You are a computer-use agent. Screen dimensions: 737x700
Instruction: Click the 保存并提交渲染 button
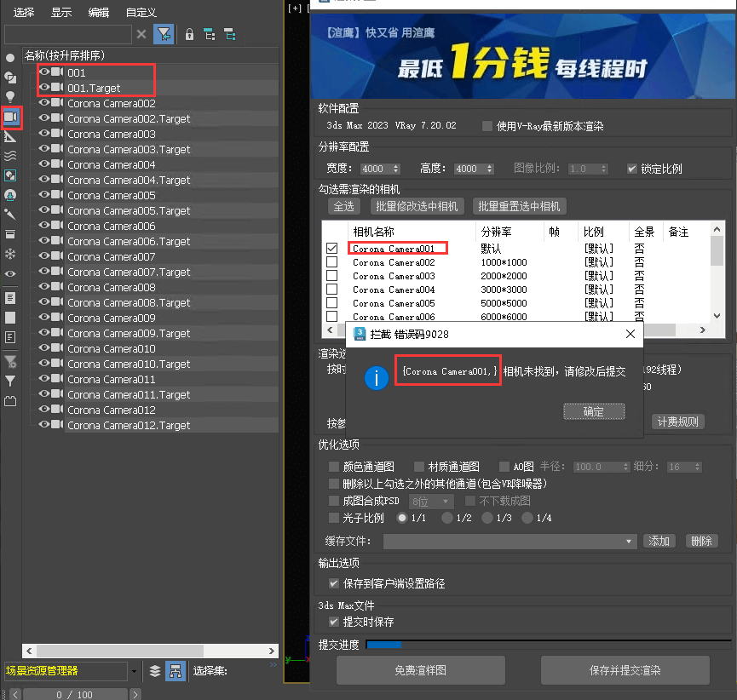625,670
